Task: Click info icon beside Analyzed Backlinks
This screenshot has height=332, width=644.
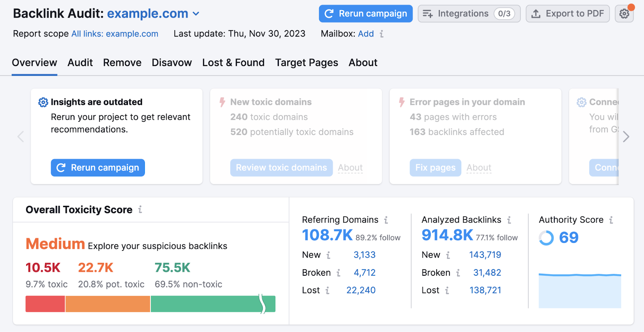Action: point(509,220)
